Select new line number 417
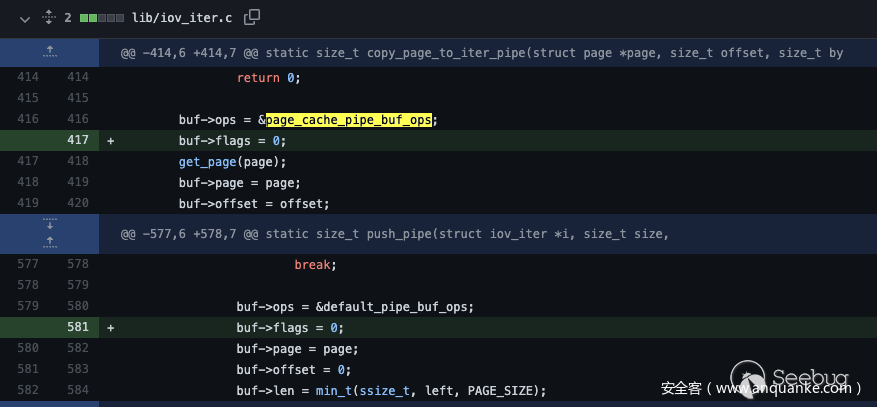Viewport: 877px width, 407px height. coord(78,140)
